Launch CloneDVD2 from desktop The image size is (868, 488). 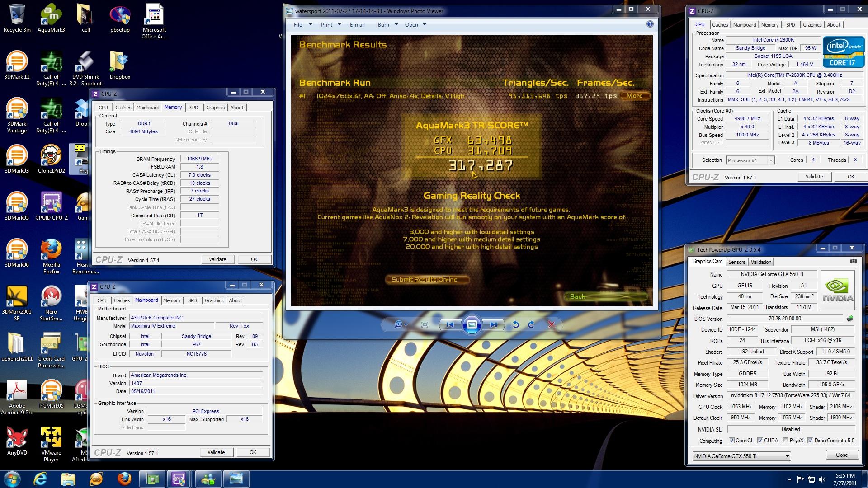51,159
